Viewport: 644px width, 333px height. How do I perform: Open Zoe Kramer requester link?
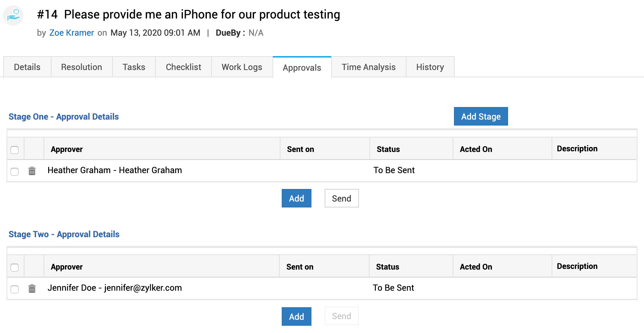click(x=72, y=33)
